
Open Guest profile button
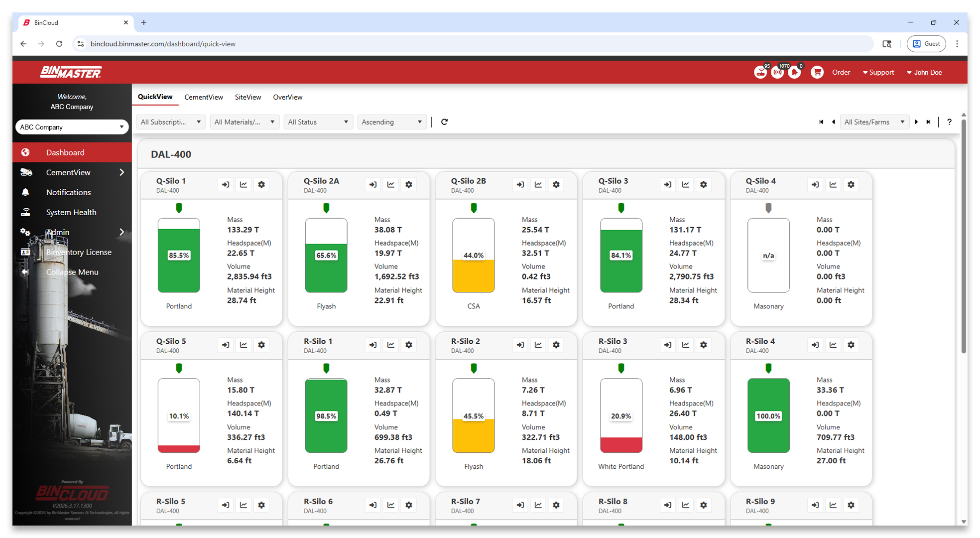click(x=926, y=44)
